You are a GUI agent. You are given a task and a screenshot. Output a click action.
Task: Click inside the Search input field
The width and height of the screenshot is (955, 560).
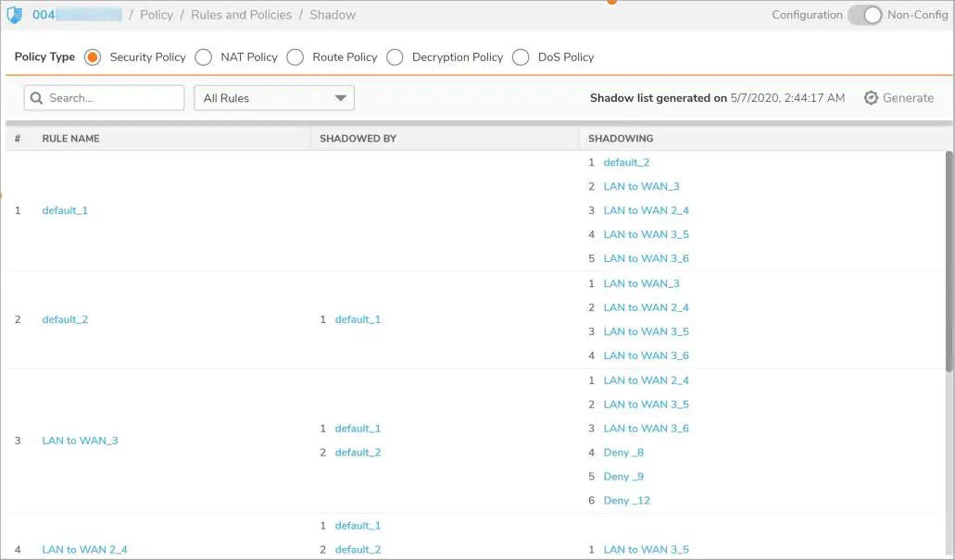111,98
